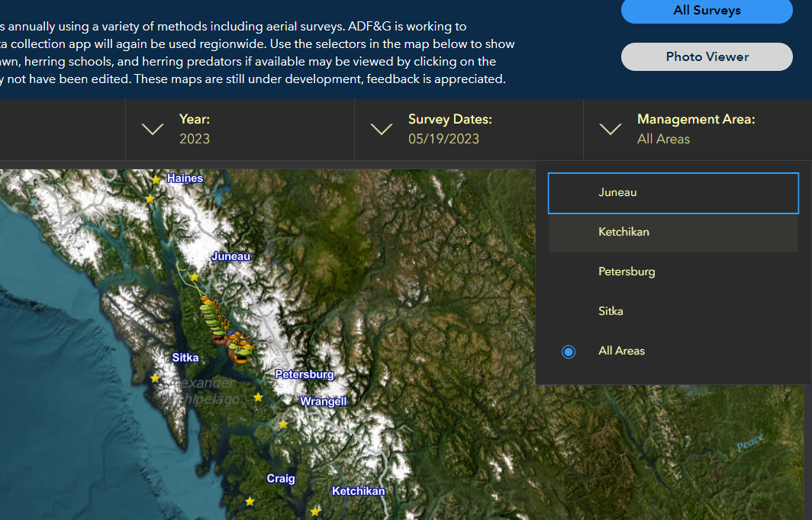Select the All Areas radio button
Image resolution: width=812 pixels, height=520 pixels.
coord(569,351)
